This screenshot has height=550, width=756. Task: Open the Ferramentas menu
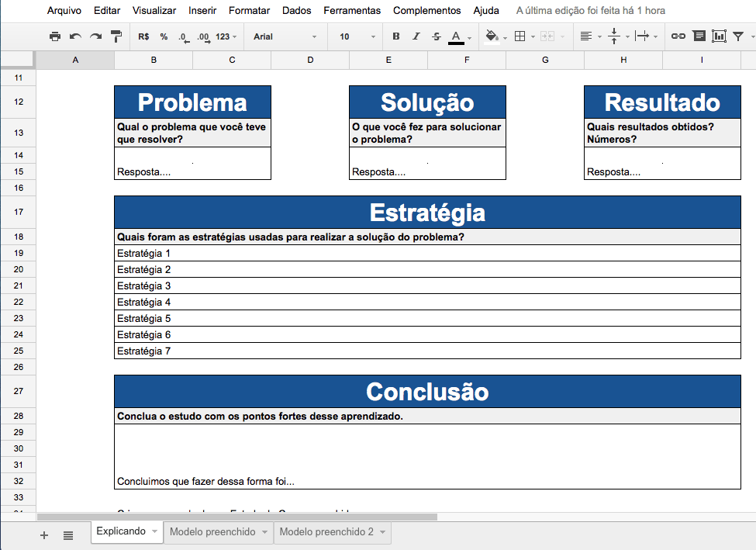pyautogui.click(x=351, y=11)
